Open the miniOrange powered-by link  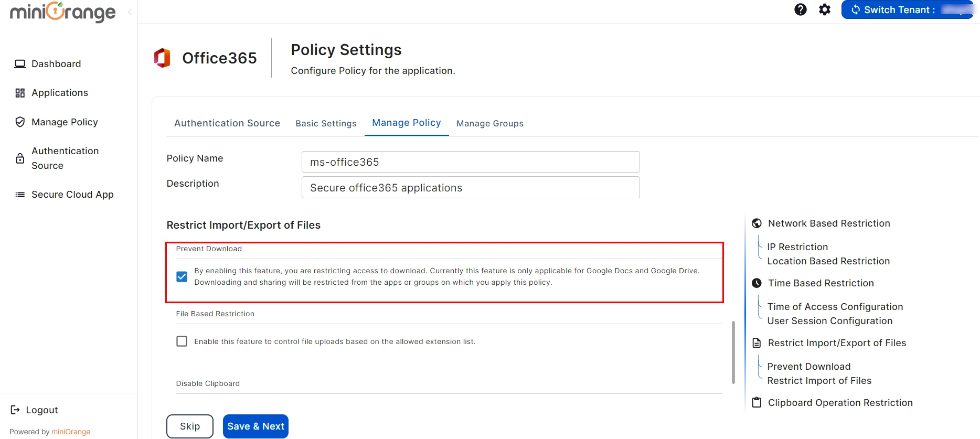pos(71,432)
